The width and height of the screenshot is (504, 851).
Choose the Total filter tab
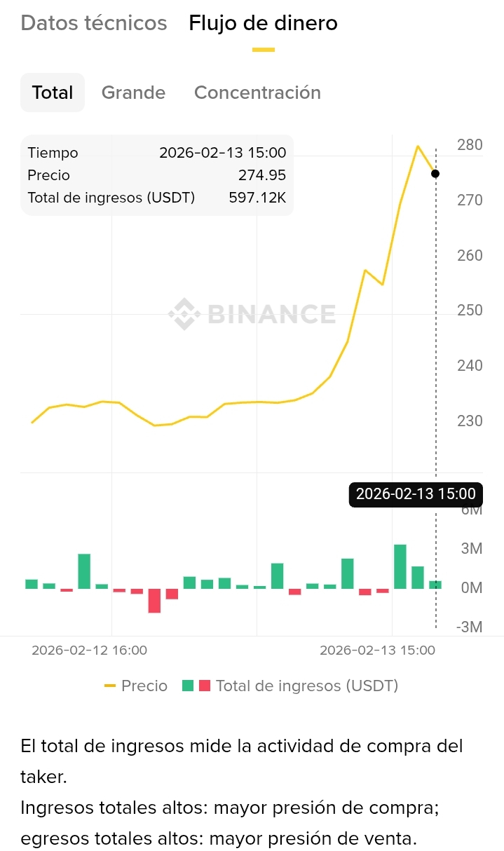[53, 93]
